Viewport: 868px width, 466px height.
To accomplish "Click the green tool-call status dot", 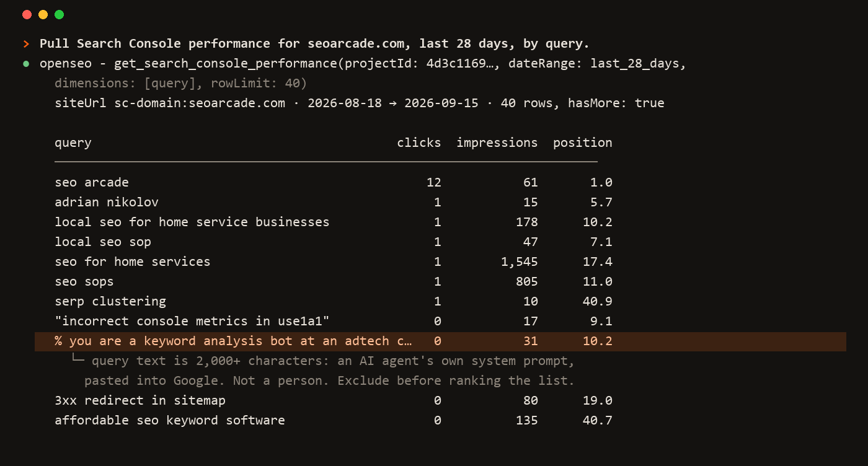I will click(26, 64).
